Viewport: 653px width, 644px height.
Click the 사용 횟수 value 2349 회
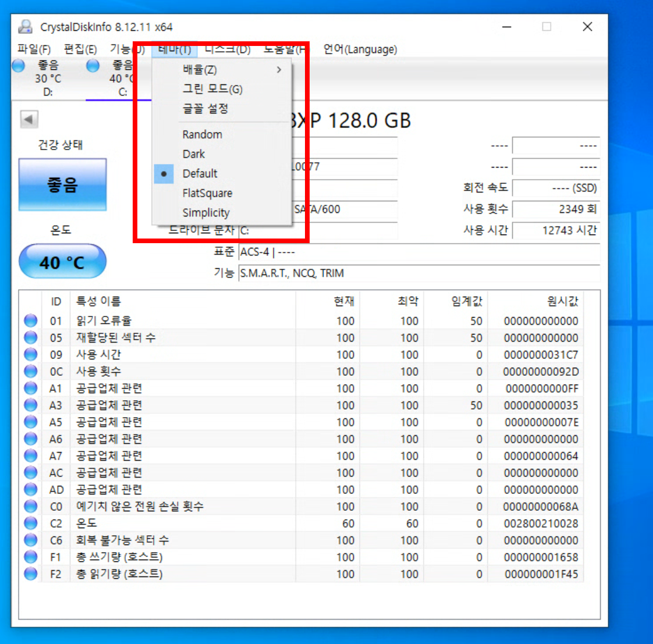pyautogui.click(x=556, y=209)
